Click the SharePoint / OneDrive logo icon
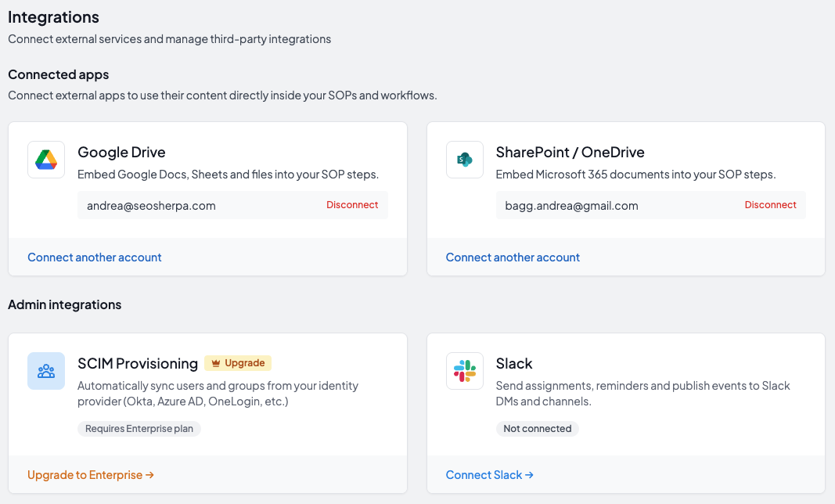Image resolution: width=835 pixels, height=504 pixels. (465, 160)
